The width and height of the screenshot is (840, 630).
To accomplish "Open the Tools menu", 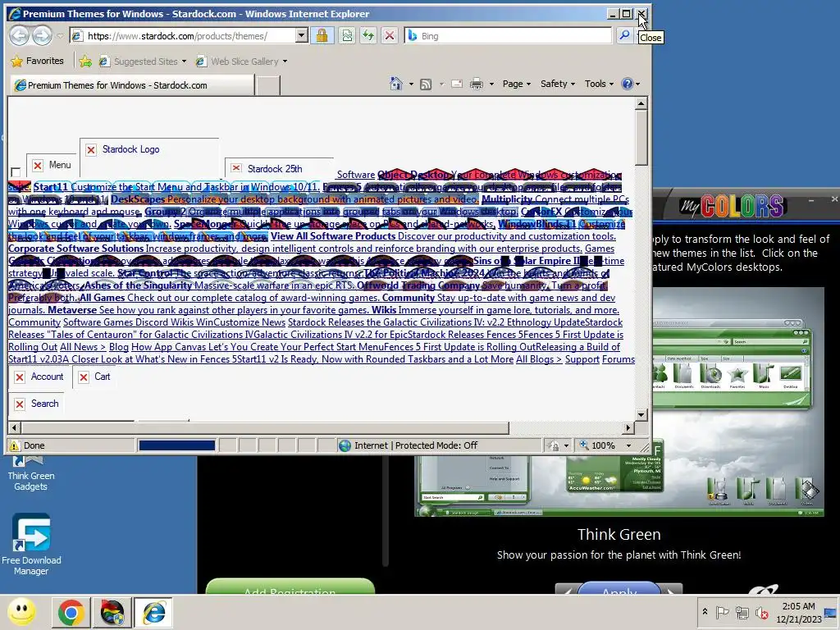I will click(599, 84).
